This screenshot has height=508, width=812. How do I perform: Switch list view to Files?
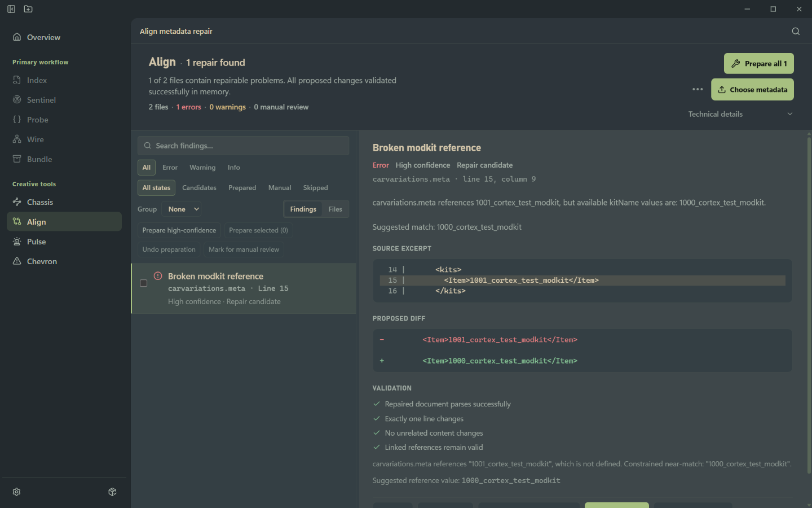[336, 209]
